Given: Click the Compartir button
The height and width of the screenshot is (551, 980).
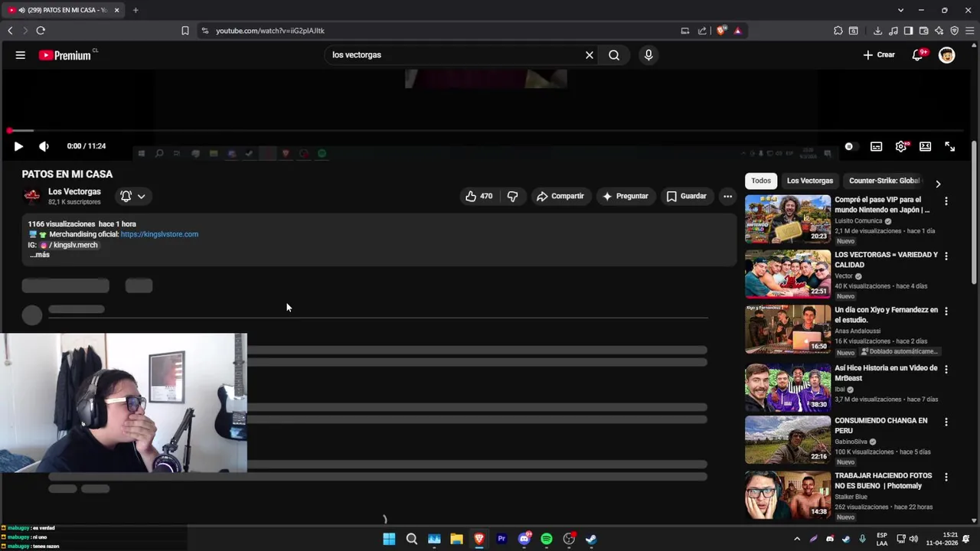Looking at the screenshot, I should 560,197.
